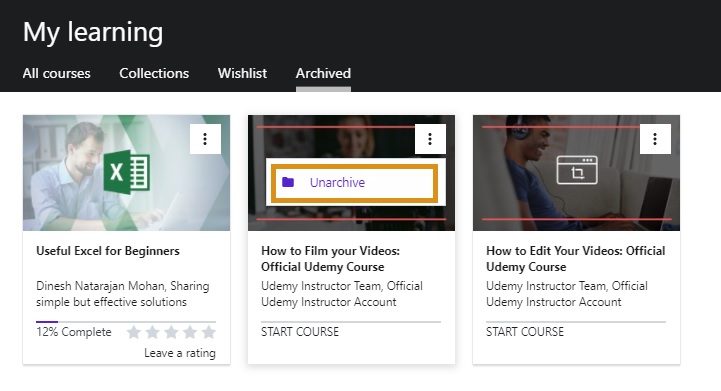Image resolution: width=721 pixels, height=391 pixels.
Task: Open the Wishlist tab
Action: pyautogui.click(x=242, y=74)
